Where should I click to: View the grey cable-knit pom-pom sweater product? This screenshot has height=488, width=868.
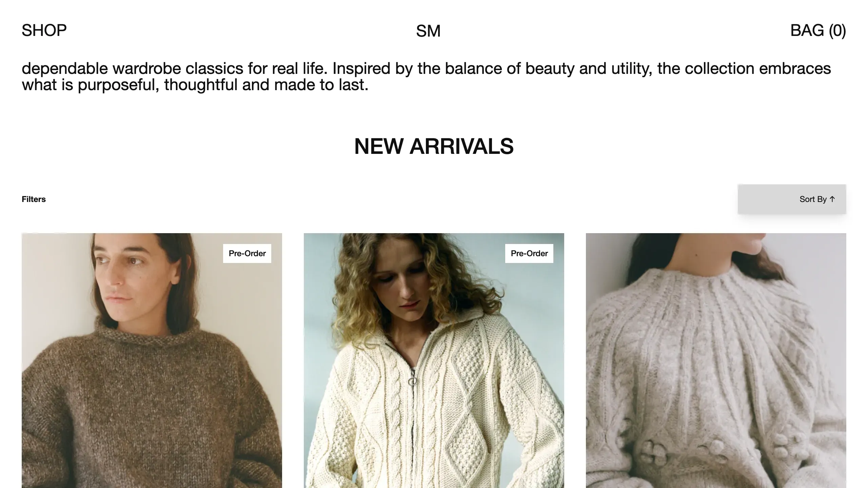tap(716, 361)
